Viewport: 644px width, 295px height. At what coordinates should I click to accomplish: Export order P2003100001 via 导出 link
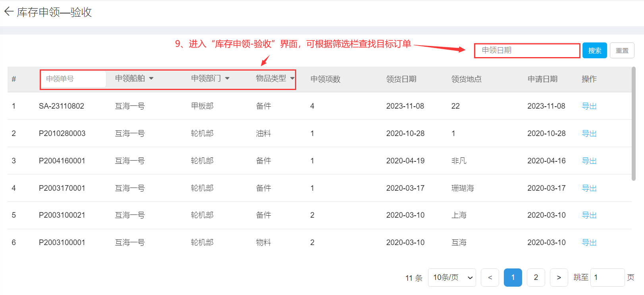(x=589, y=242)
